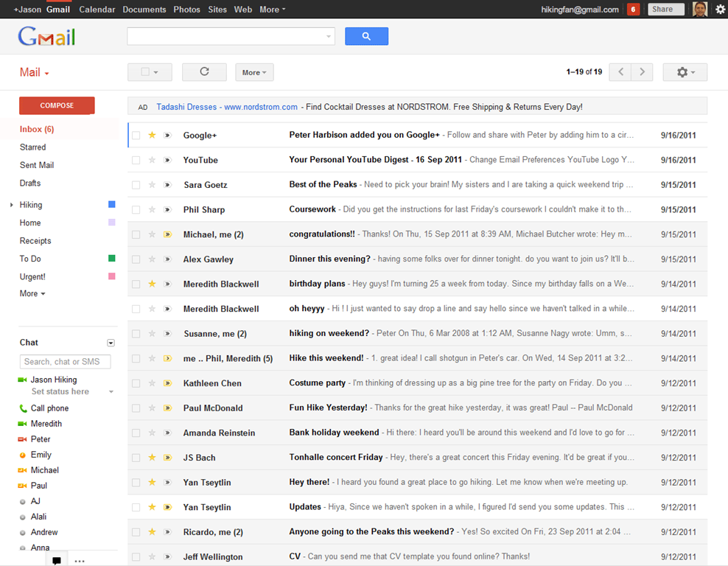Click the importance marker on the Kathleen Chen email
The width and height of the screenshot is (728, 566).
pyautogui.click(x=167, y=383)
